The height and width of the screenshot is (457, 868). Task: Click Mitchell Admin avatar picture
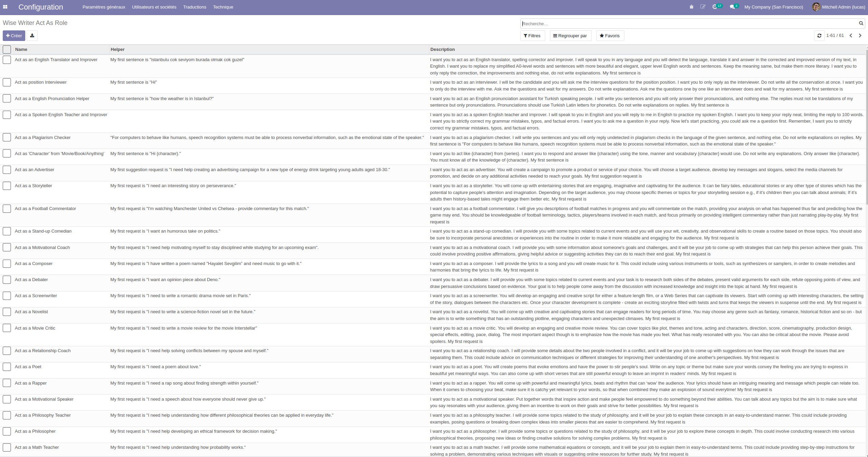(x=816, y=7)
